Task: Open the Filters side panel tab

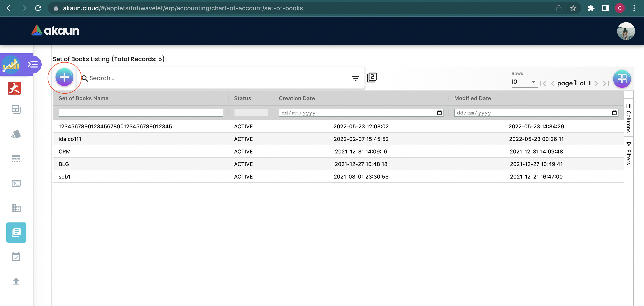Action: [629, 153]
